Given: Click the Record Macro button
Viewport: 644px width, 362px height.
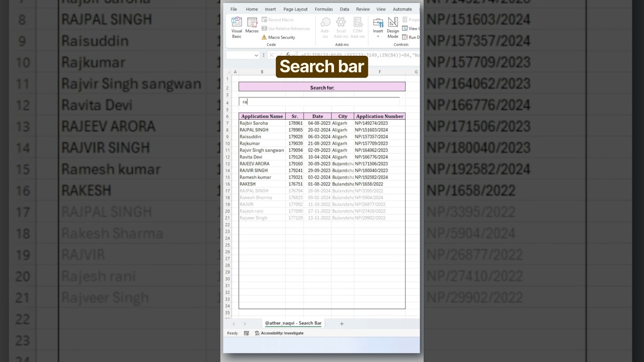Looking at the screenshot, I should pyautogui.click(x=277, y=20).
